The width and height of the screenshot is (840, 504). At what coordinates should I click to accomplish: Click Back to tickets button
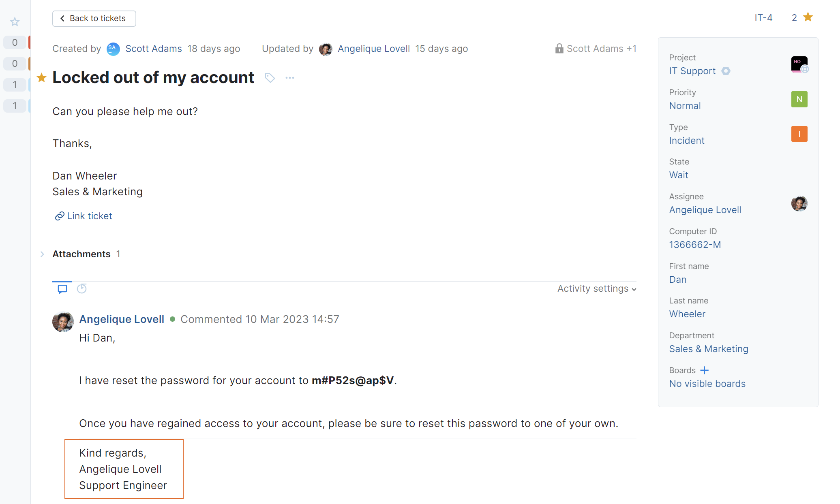pyautogui.click(x=94, y=19)
